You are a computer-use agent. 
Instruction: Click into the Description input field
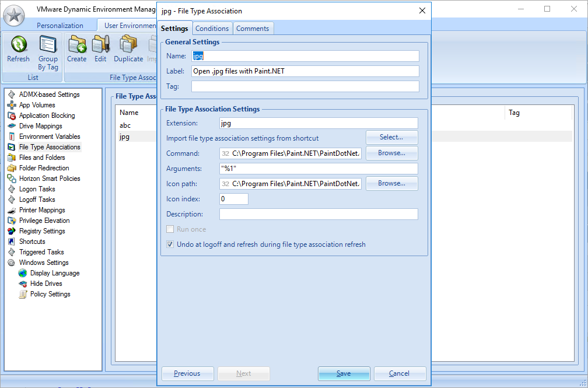(x=318, y=214)
